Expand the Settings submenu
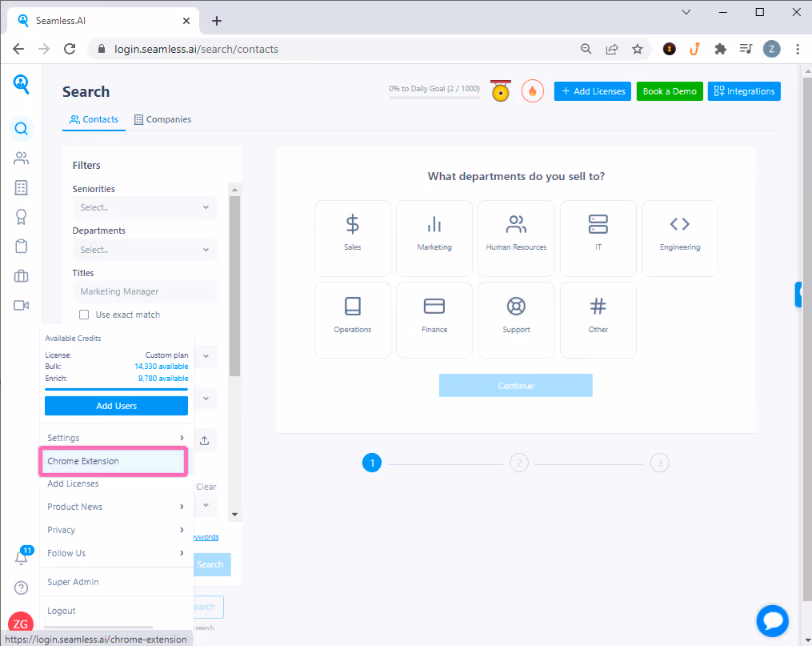The height and width of the screenshot is (646, 812). (x=116, y=438)
